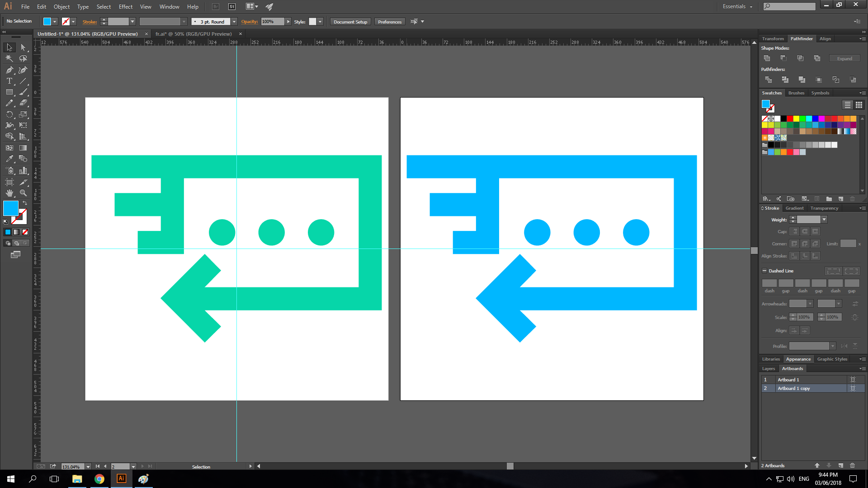Viewport: 868px width, 488px height.
Task: Select the Eyedropper tool
Action: tap(9, 159)
